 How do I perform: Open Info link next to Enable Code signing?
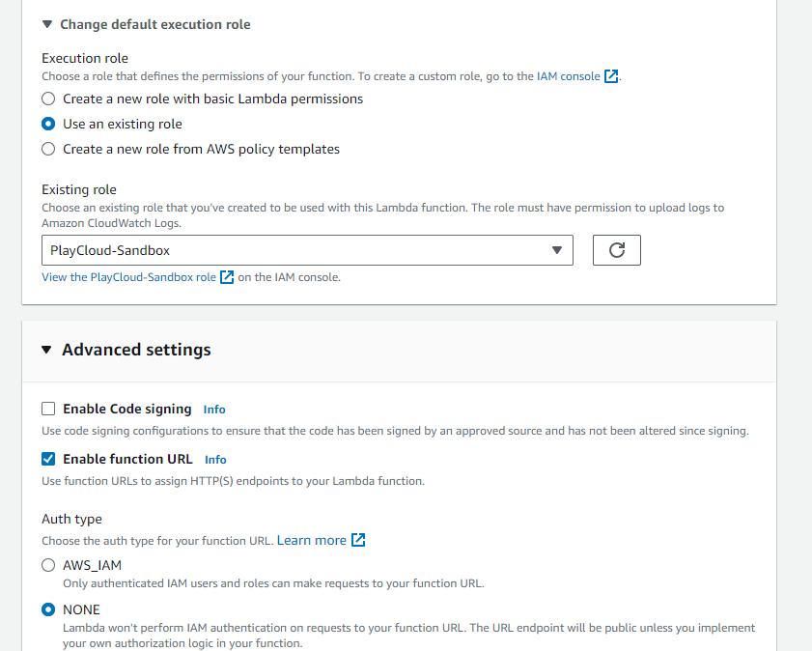point(214,410)
